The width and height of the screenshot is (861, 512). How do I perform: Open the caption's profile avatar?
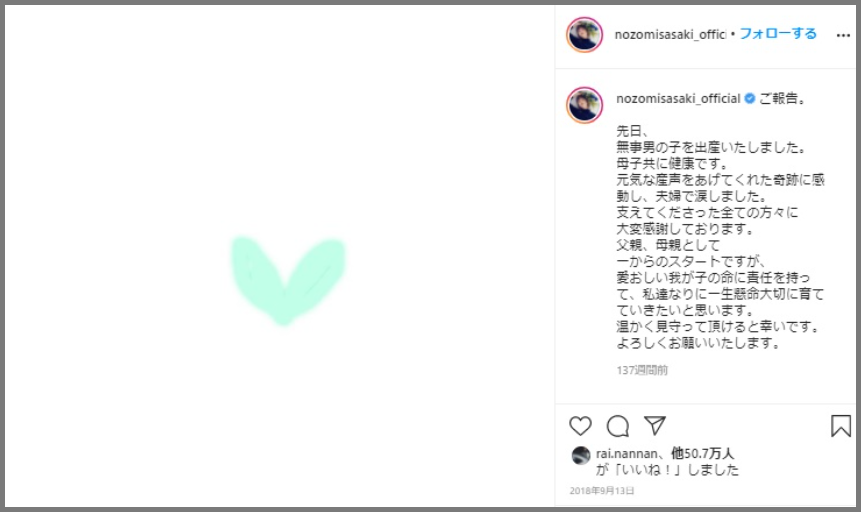coord(584,104)
